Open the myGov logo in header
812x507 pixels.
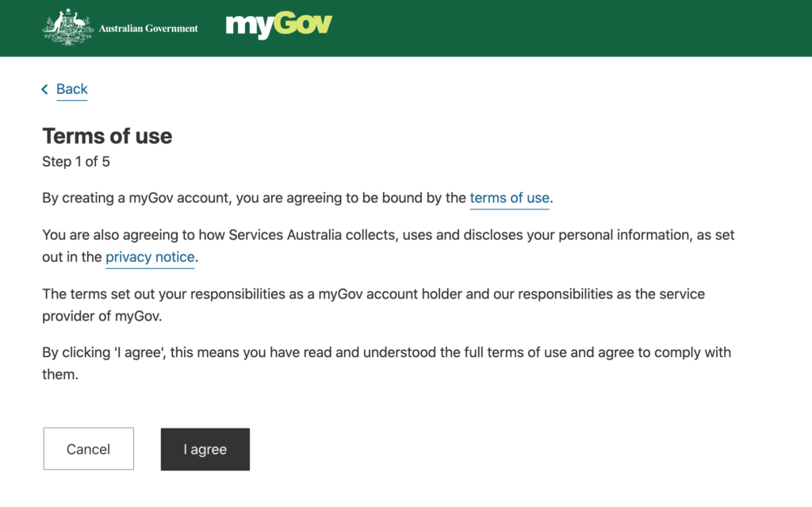[279, 25]
